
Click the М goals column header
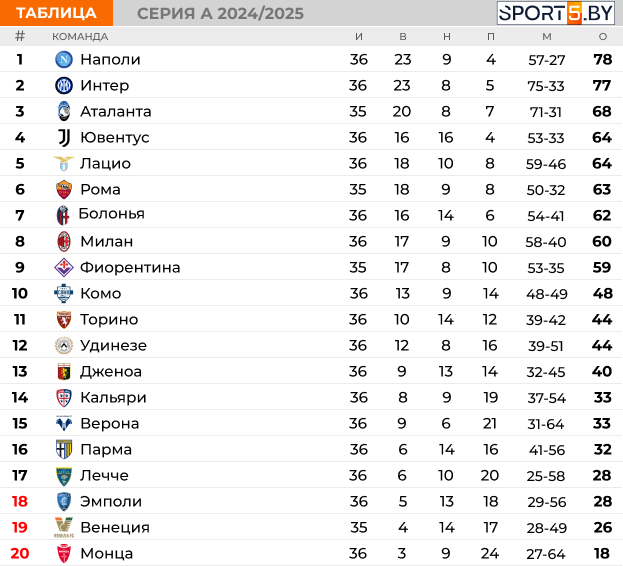click(x=547, y=37)
